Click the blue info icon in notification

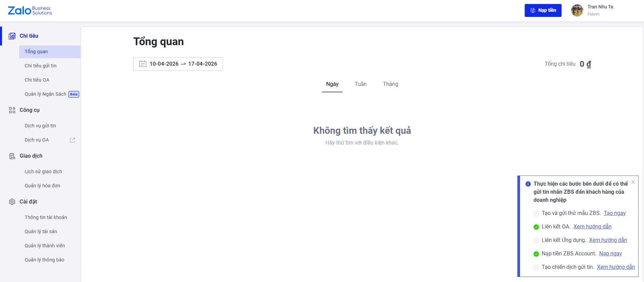point(528,184)
